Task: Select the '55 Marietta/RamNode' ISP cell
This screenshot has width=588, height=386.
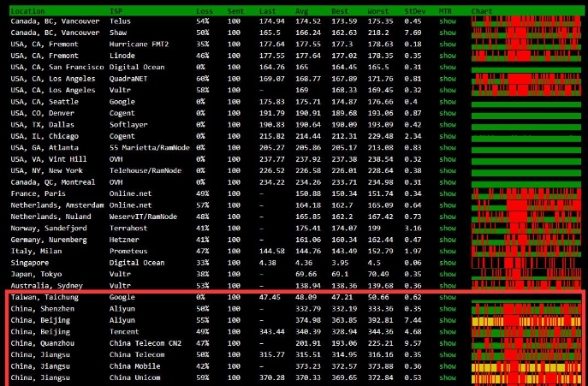Action: click(150, 148)
